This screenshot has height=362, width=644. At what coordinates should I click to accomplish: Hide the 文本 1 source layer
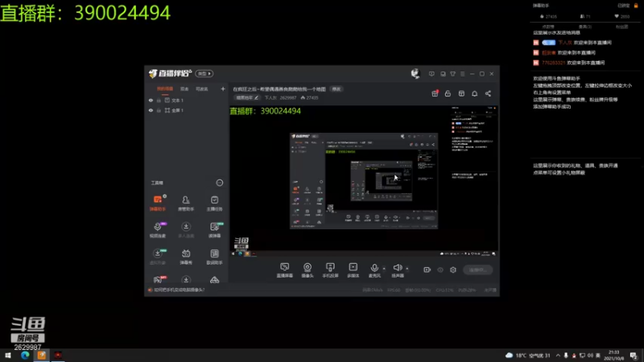pos(151,100)
